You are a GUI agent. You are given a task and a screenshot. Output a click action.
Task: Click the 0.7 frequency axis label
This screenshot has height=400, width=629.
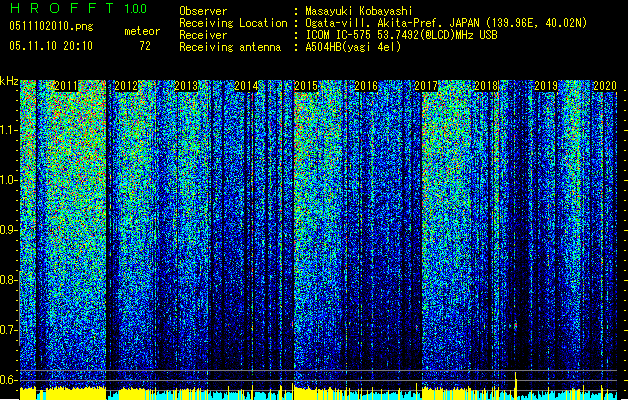[x=8, y=330]
